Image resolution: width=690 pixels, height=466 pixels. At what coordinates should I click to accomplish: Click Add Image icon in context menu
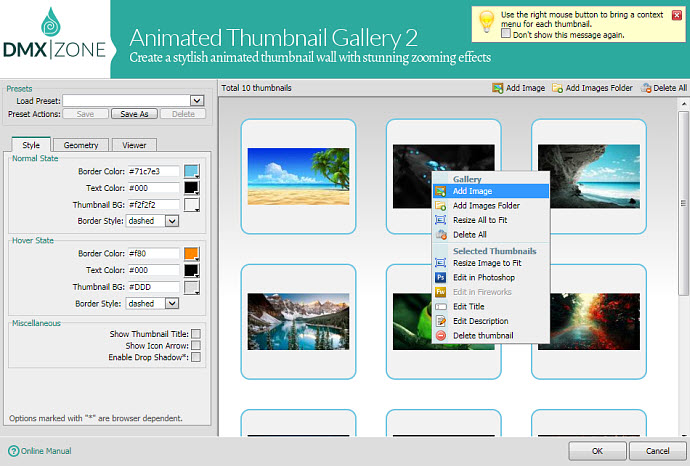440,191
